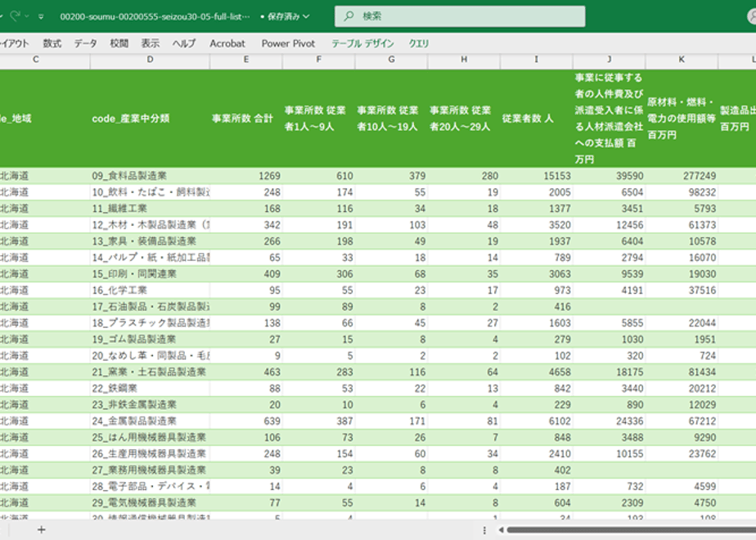Select column H by its header
This screenshot has height=540, width=756.
click(x=464, y=60)
